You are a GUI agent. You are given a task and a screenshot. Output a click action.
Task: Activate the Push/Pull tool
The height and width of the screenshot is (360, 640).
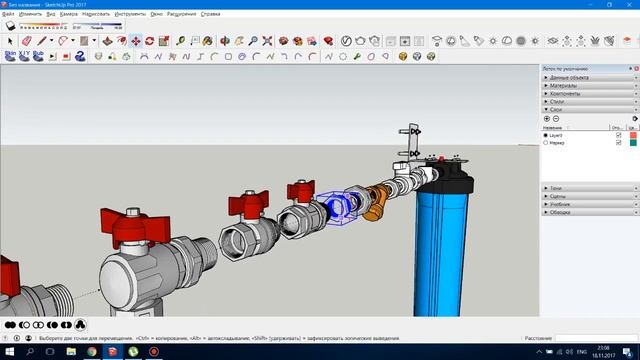pyautogui.click(x=107, y=41)
